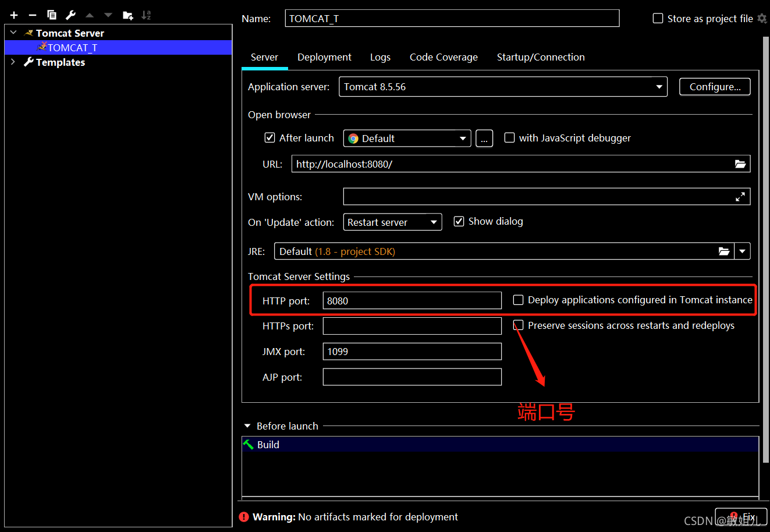Image resolution: width=770 pixels, height=532 pixels.
Task: Switch to Code Coverage tab
Action: 443,57
